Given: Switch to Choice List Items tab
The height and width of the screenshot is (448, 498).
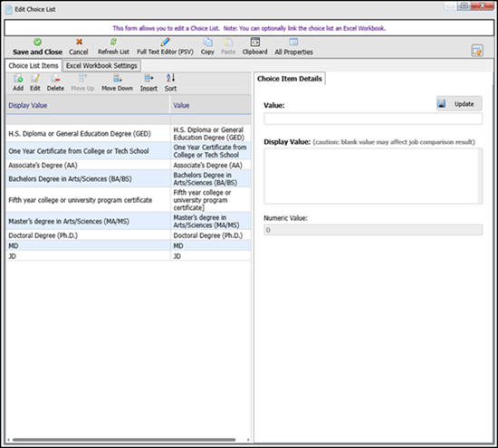Looking at the screenshot, I should tap(34, 66).
